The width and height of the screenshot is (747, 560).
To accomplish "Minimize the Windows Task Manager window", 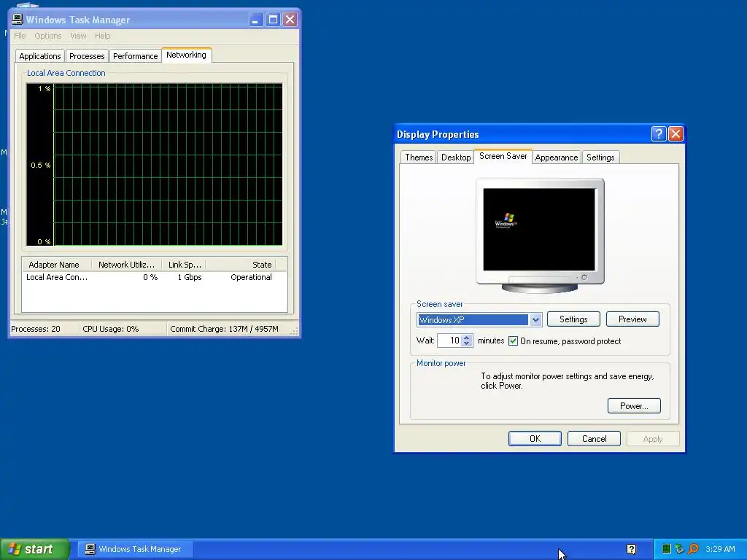I will 256,20.
